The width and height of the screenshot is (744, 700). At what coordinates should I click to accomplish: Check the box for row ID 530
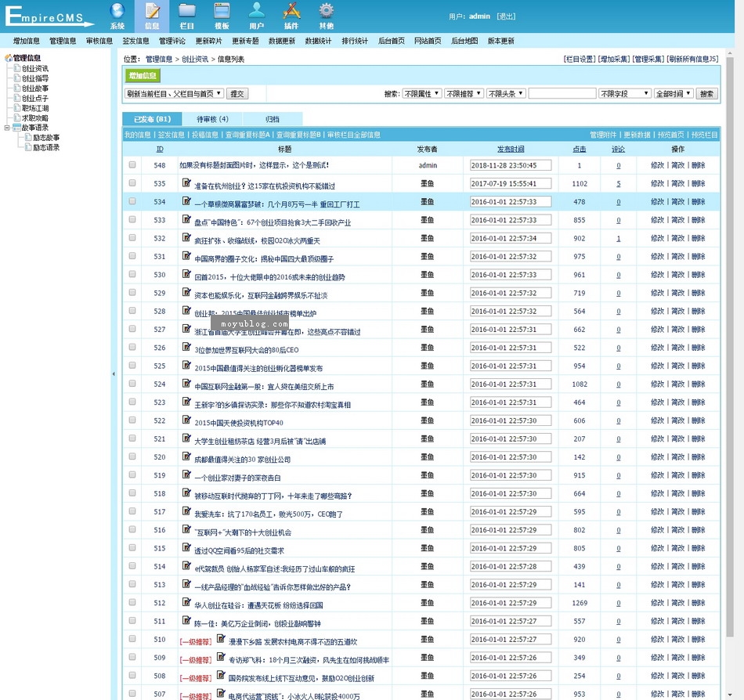(132, 274)
